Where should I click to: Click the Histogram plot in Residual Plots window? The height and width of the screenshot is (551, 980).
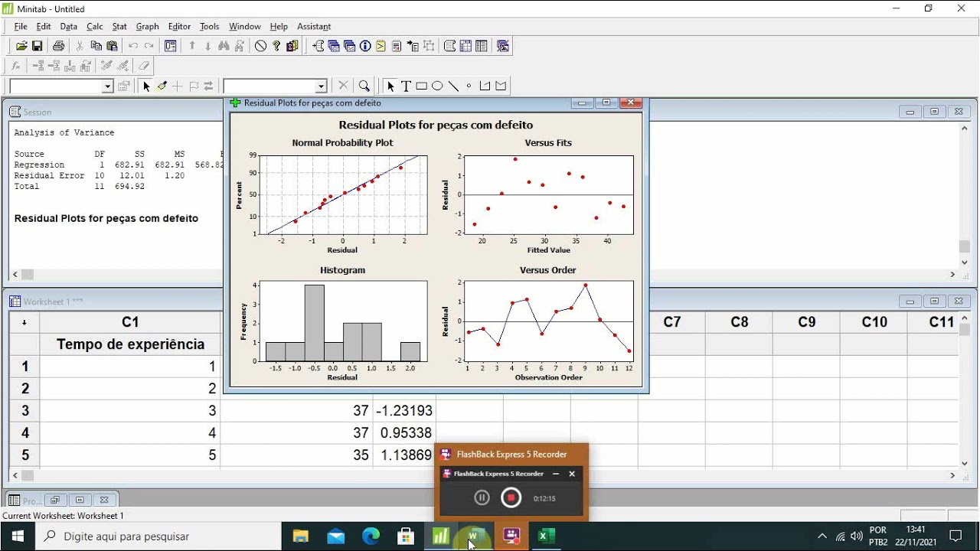[342, 322]
